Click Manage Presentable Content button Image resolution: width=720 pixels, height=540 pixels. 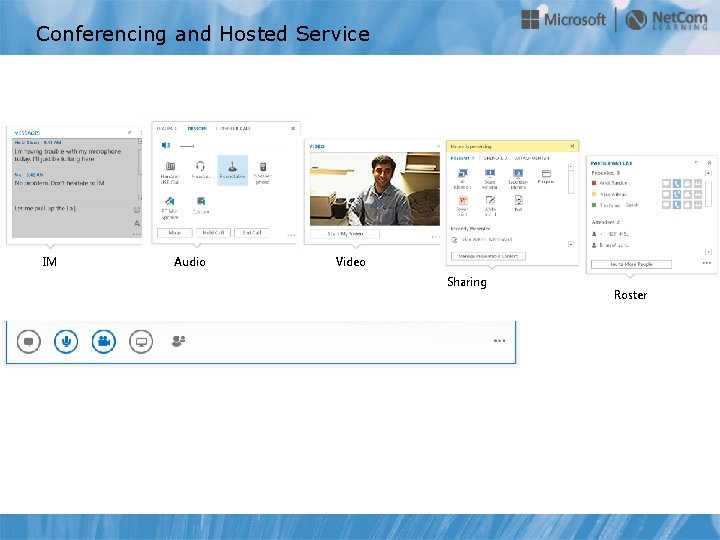(488, 256)
